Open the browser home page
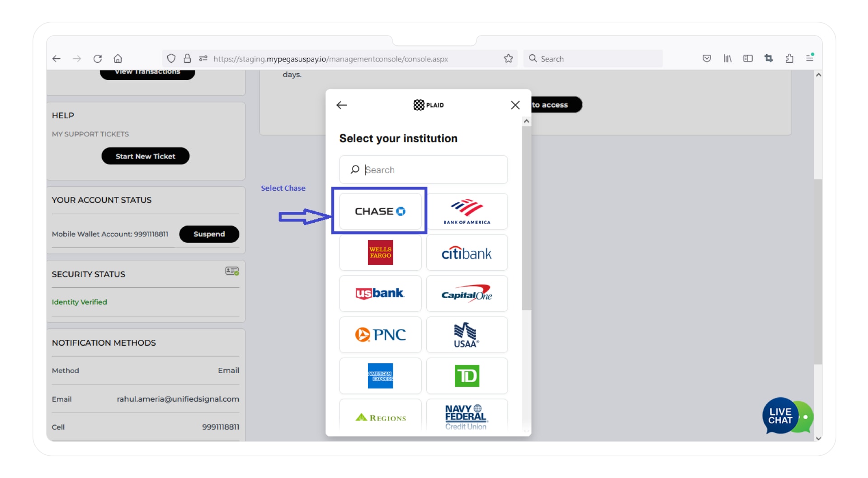This screenshot has height=478, width=868. pyautogui.click(x=118, y=59)
